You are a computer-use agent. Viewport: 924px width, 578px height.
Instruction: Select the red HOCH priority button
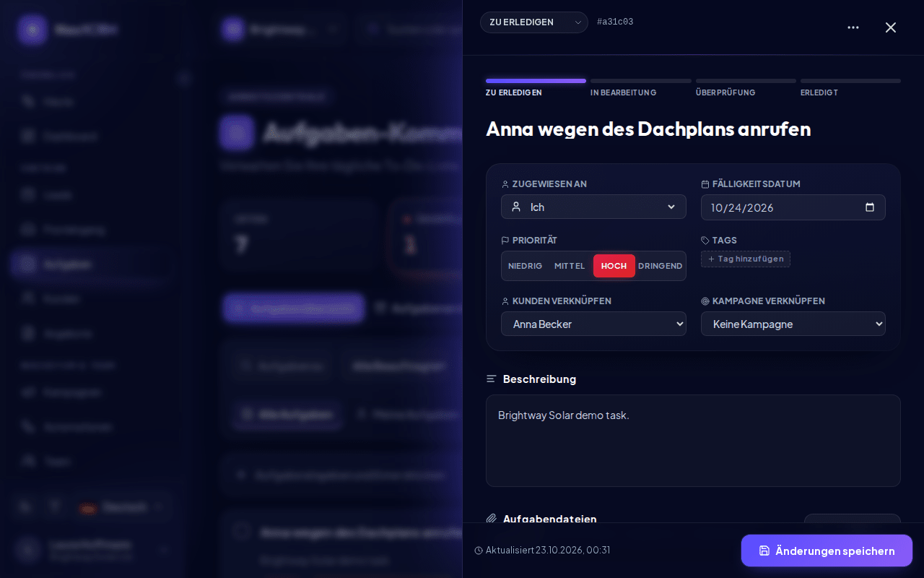point(614,266)
